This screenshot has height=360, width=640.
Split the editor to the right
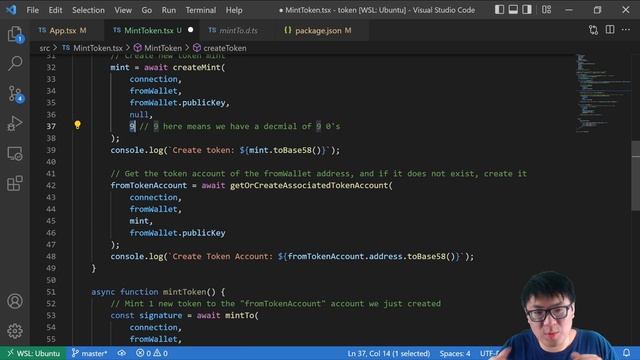[x=610, y=30]
